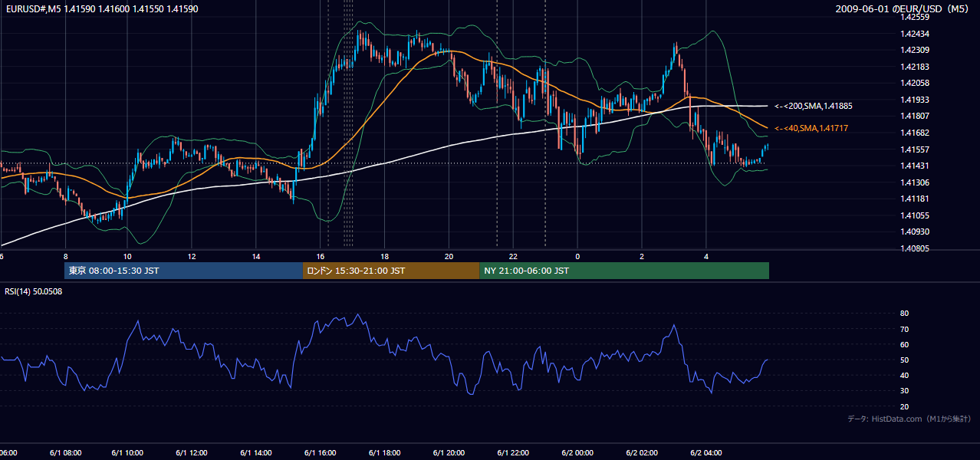Click the 6/2 00:00 time label
980x460 pixels.
pos(577,453)
